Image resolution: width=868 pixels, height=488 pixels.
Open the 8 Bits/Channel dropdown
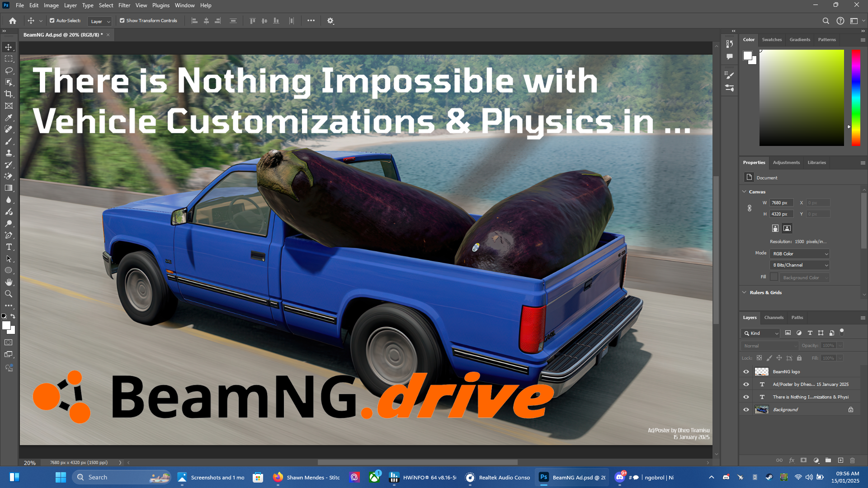pos(800,265)
